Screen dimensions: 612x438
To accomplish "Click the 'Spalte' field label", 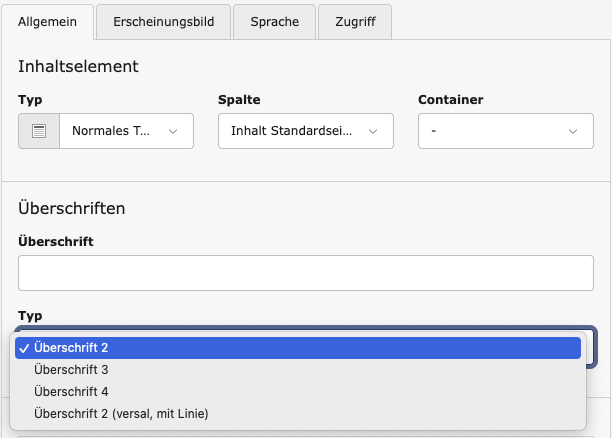I will tap(239, 100).
